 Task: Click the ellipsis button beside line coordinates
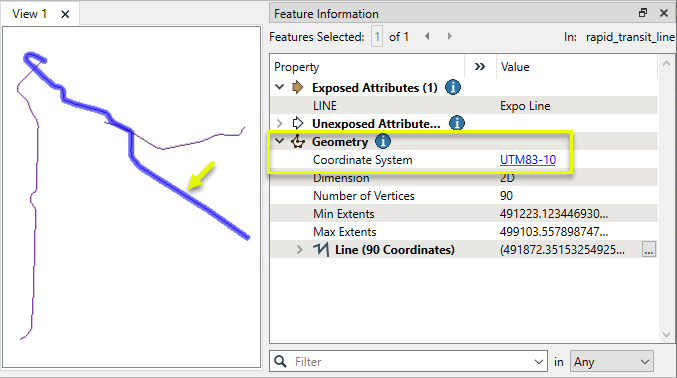coord(649,249)
